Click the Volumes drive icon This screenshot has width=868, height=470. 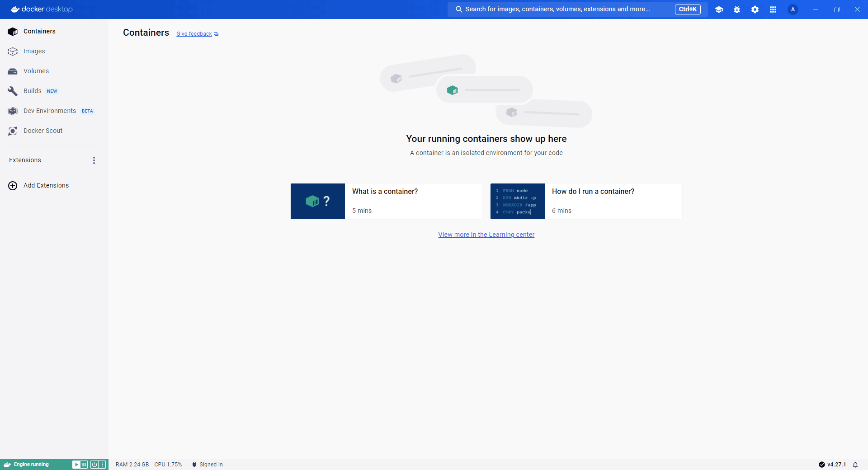point(13,71)
